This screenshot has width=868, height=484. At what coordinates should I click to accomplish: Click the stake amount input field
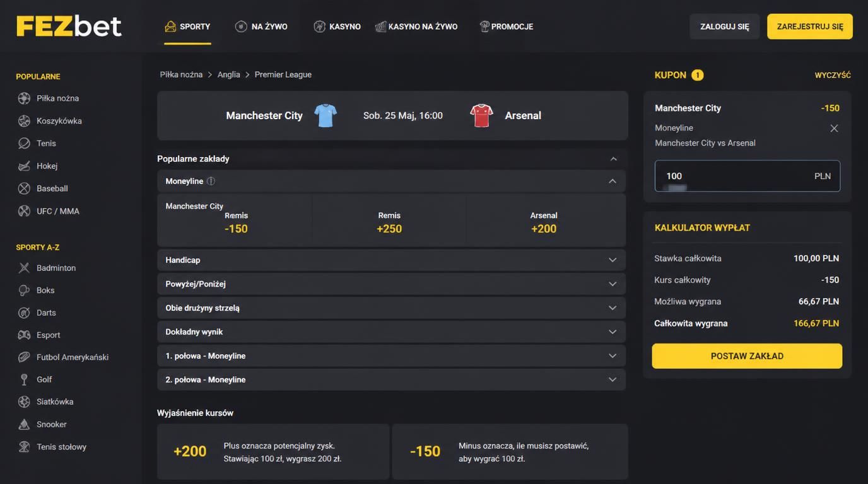pyautogui.click(x=748, y=176)
